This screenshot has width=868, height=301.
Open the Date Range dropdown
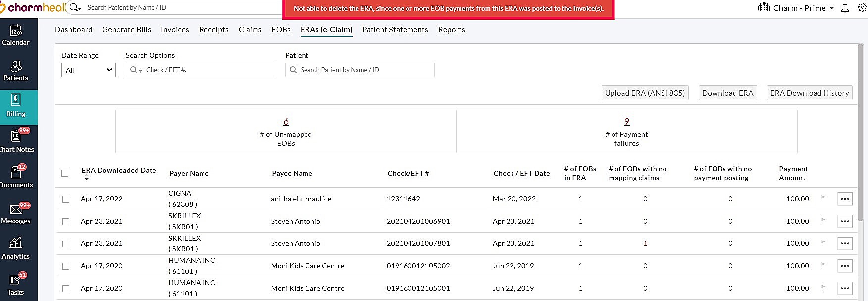[89, 70]
